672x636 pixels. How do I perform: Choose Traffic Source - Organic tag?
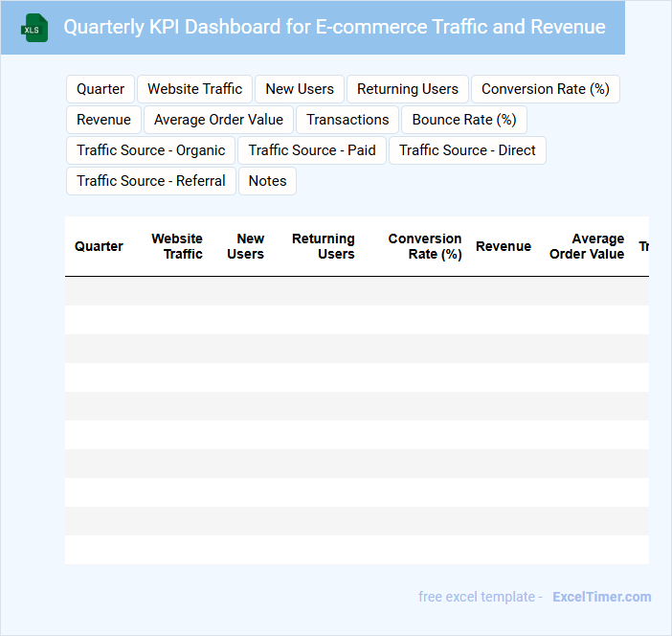pos(150,150)
